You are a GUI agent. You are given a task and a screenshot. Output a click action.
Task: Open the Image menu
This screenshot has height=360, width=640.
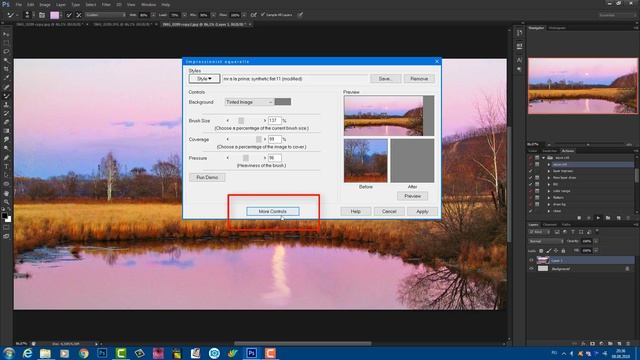(x=45, y=4)
